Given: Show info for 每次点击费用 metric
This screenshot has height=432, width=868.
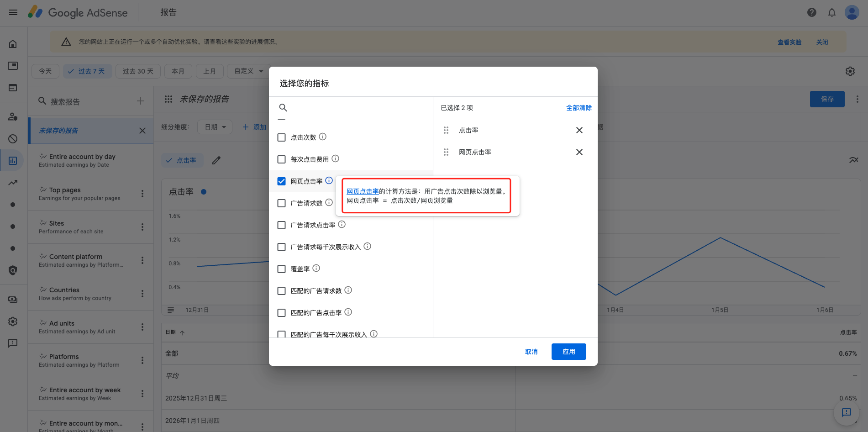Looking at the screenshot, I should click(x=335, y=158).
